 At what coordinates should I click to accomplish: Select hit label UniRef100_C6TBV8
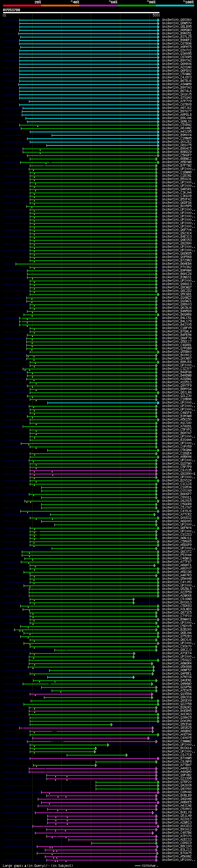(x=177, y=104)
